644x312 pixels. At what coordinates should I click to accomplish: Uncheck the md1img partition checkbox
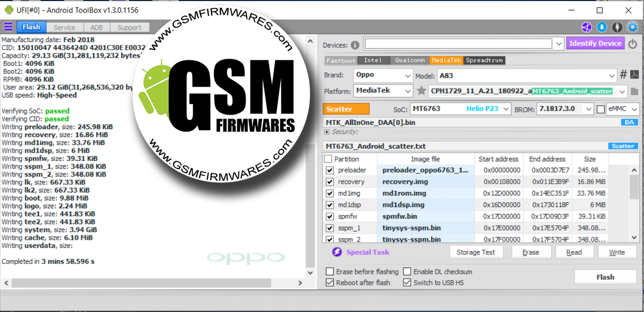tap(330, 194)
